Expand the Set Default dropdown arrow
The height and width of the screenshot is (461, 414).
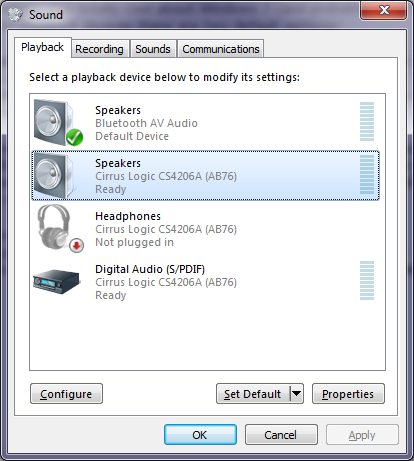(297, 394)
